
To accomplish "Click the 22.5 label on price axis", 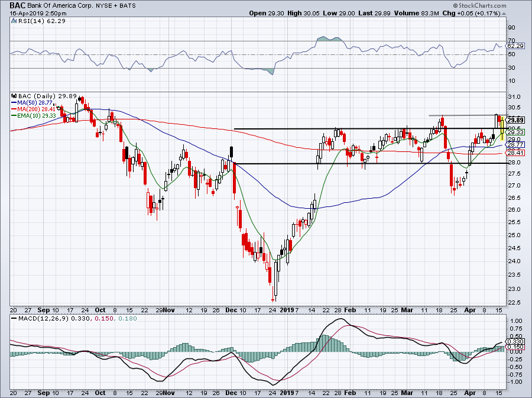I will coord(514,303).
